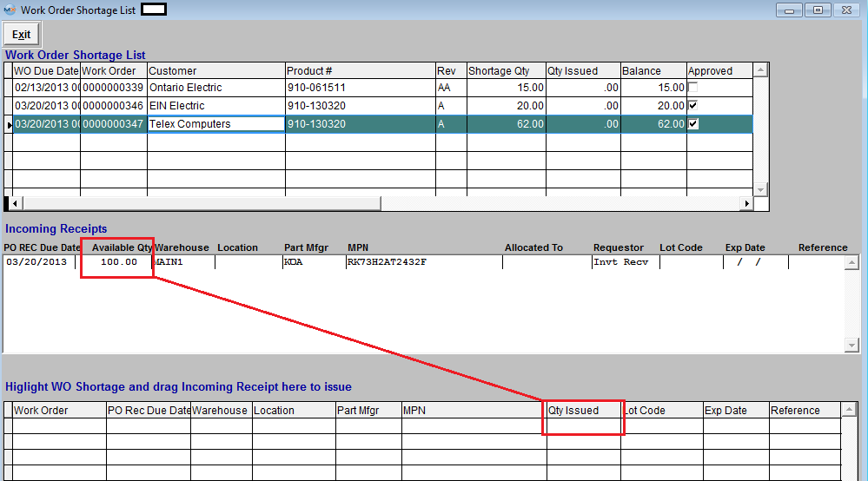
Task: Click Incoming Receipts scroll up arrow
Action: coord(851,262)
